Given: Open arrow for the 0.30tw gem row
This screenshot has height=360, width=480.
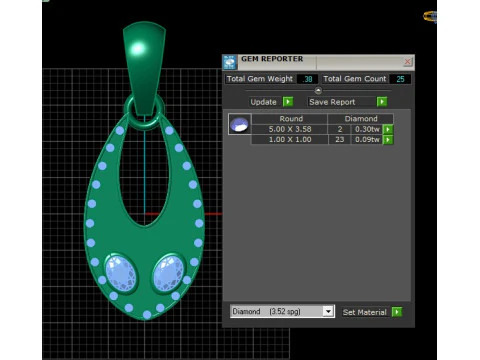Looking at the screenshot, I should click(x=388, y=129).
